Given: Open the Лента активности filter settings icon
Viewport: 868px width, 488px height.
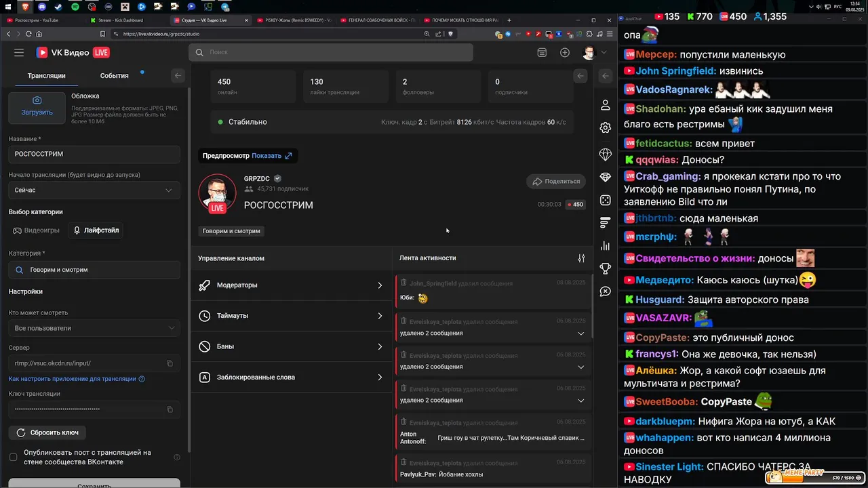Looking at the screenshot, I should (581, 258).
